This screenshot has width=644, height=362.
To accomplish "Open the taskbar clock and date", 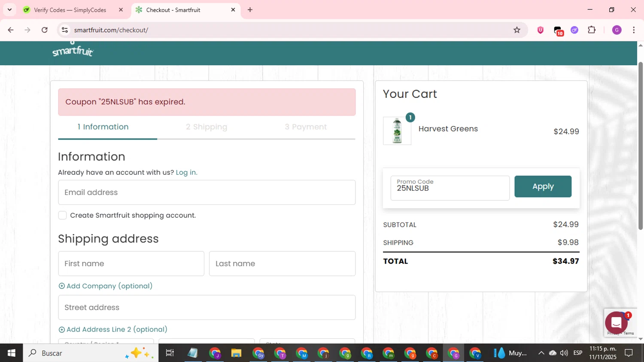I will [603, 353].
